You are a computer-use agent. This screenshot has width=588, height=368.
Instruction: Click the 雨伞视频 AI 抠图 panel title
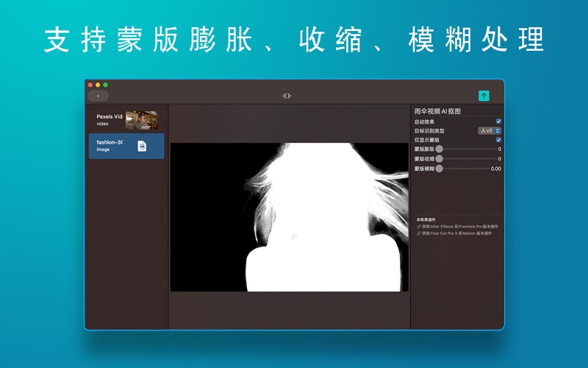(x=437, y=111)
